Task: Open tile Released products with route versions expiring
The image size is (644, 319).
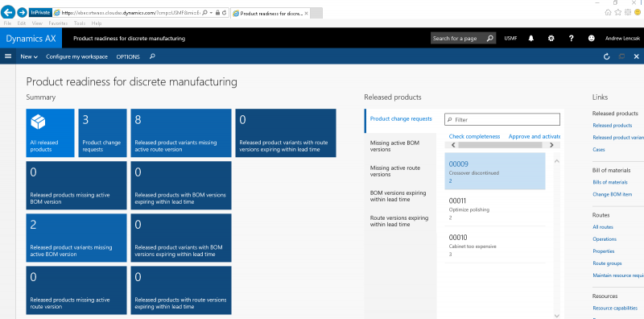Action: pos(181,290)
